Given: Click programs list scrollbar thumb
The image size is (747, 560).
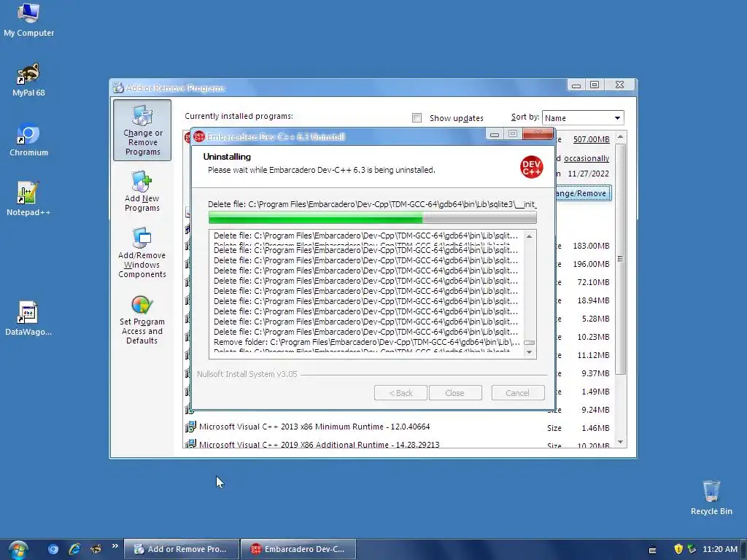Looking at the screenshot, I should (x=620, y=259).
